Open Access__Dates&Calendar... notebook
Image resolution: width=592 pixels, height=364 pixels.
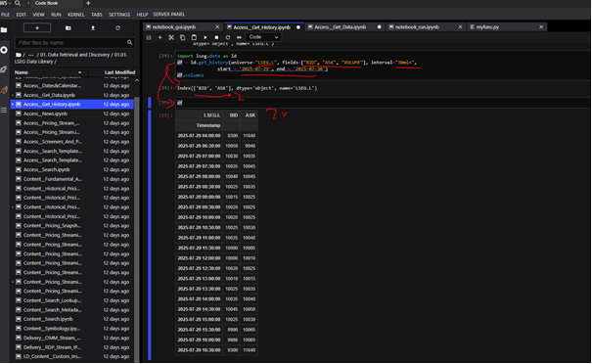pyautogui.click(x=71, y=86)
